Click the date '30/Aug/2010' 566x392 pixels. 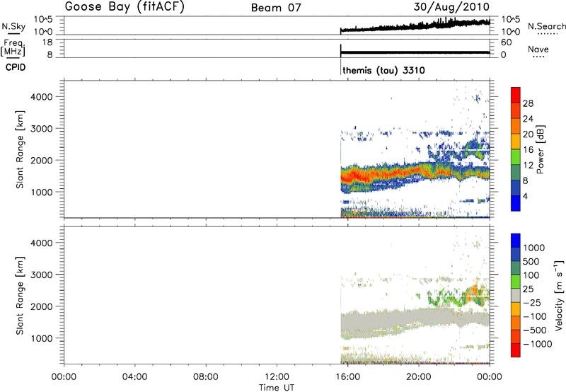451,7
